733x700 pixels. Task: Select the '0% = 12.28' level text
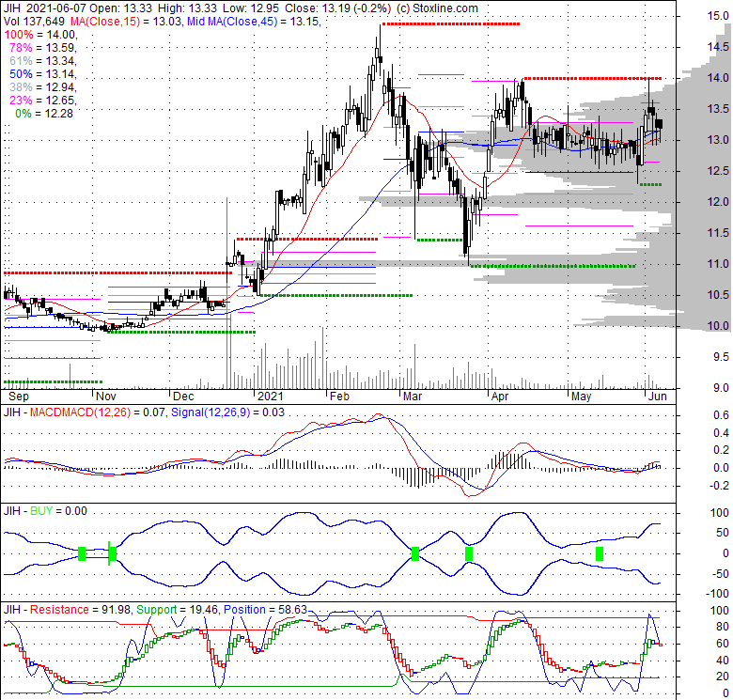pyautogui.click(x=44, y=113)
